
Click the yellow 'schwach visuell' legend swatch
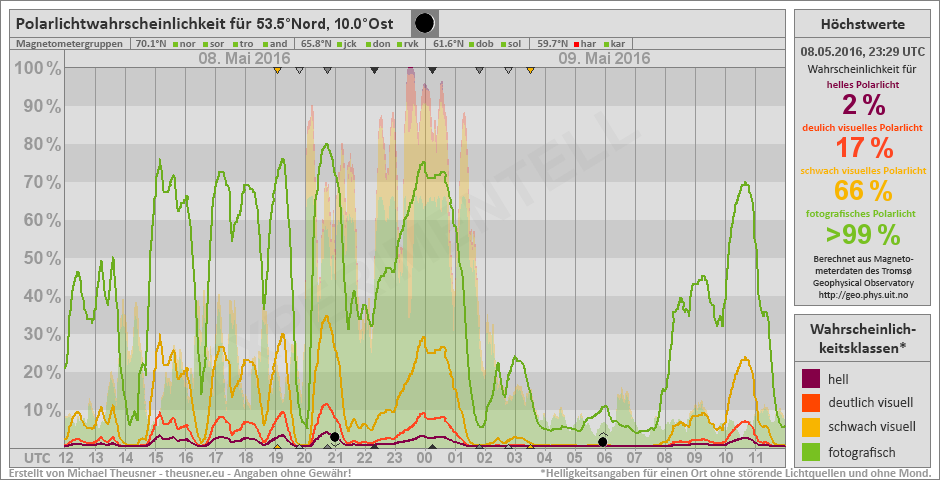point(811,428)
